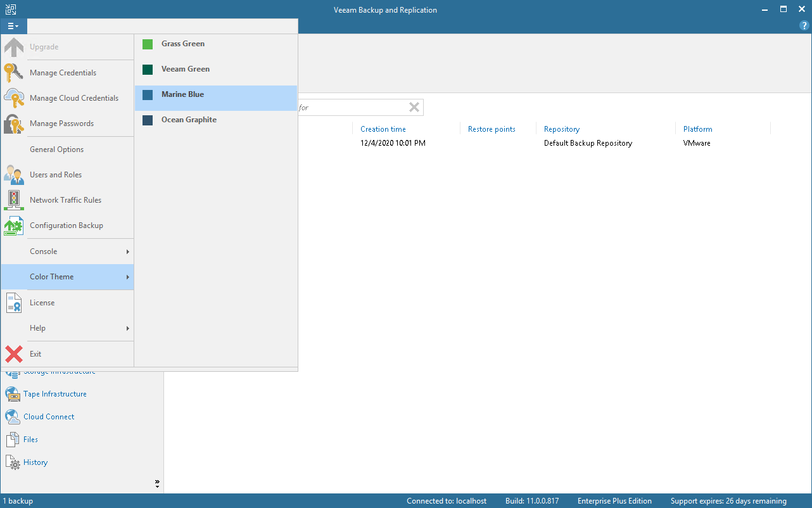Click the Network Traffic Rules traffic light icon
The image size is (812, 508).
pyautogui.click(x=14, y=200)
